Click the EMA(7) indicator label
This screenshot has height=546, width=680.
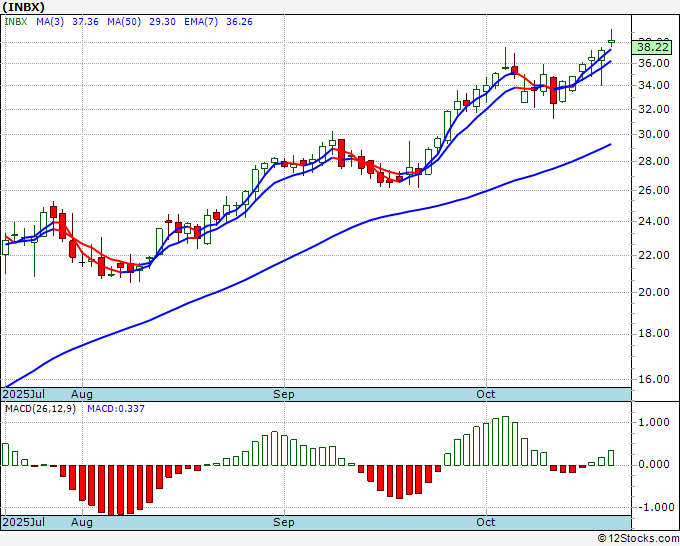point(201,22)
